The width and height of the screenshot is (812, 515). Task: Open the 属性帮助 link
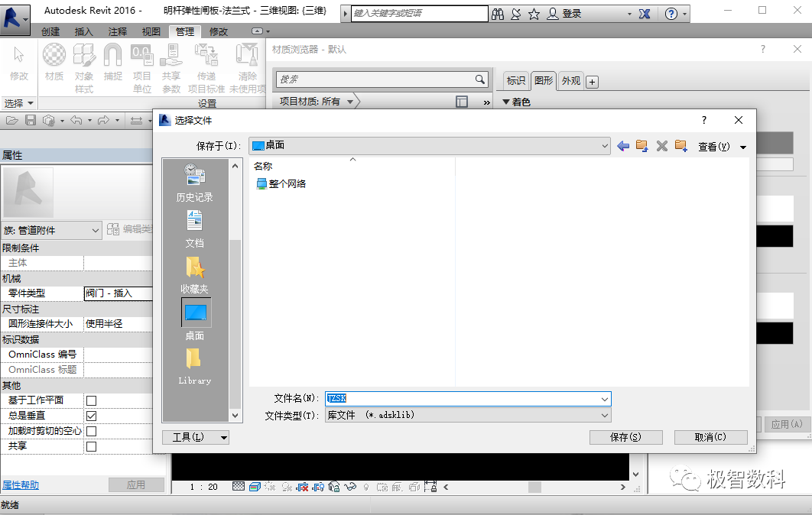[21, 485]
